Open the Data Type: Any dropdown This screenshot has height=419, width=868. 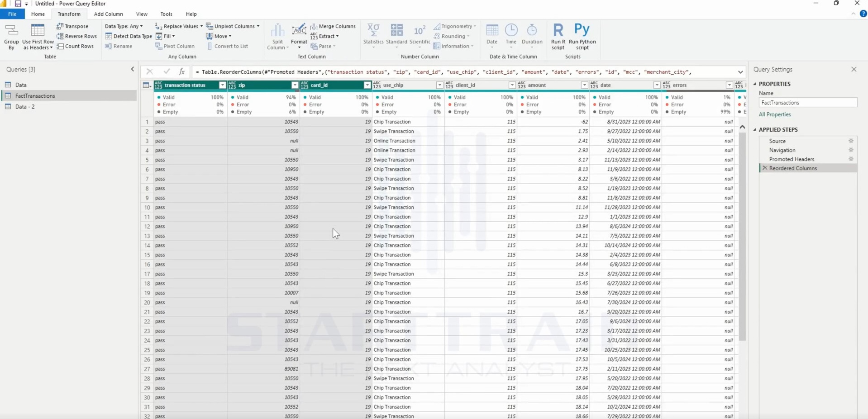click(124, 26)
